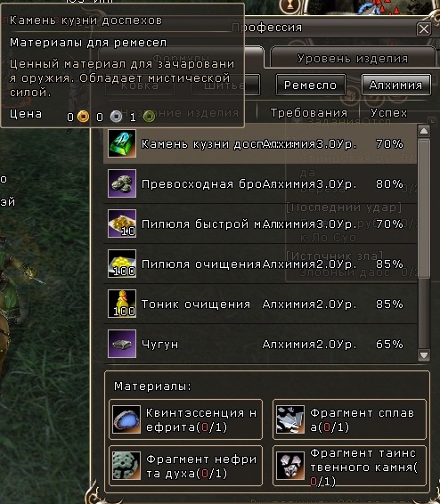Switch to the Уровень изделия tab
The image size is (440, 504).
coord(353,58)
